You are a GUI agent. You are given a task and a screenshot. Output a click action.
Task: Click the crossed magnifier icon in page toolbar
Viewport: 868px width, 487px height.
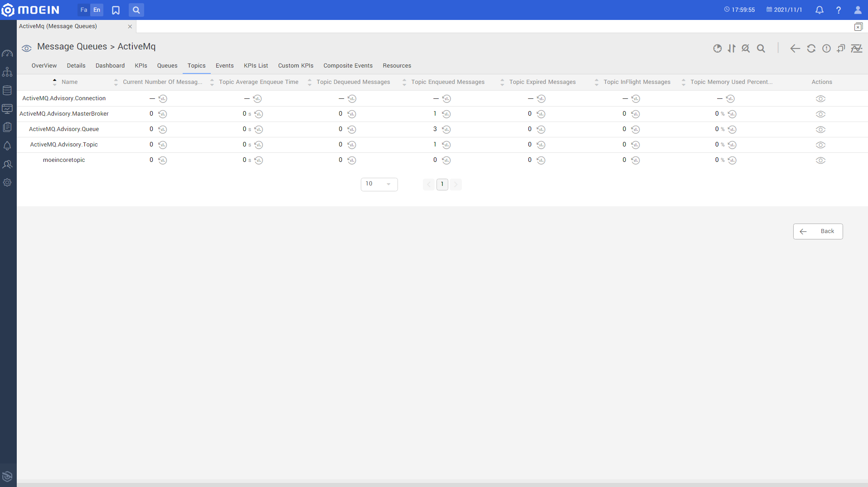pos(746,49)
